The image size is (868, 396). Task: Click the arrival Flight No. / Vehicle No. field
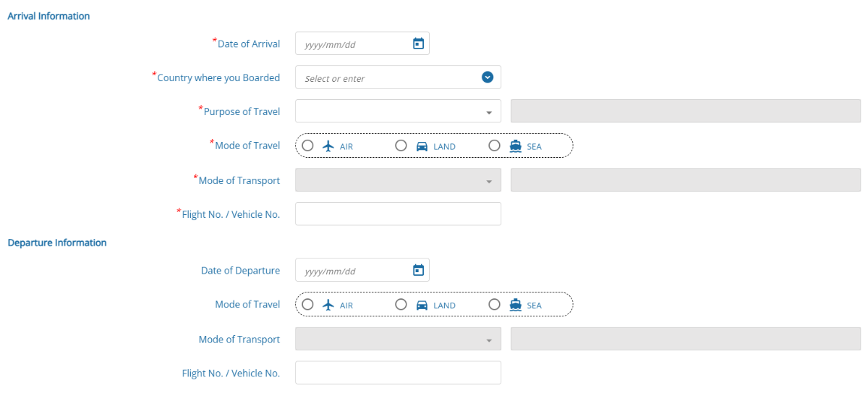[398, 214]
